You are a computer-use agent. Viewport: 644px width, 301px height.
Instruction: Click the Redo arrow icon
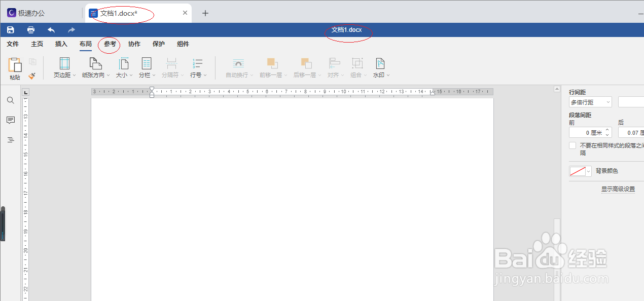70,29
